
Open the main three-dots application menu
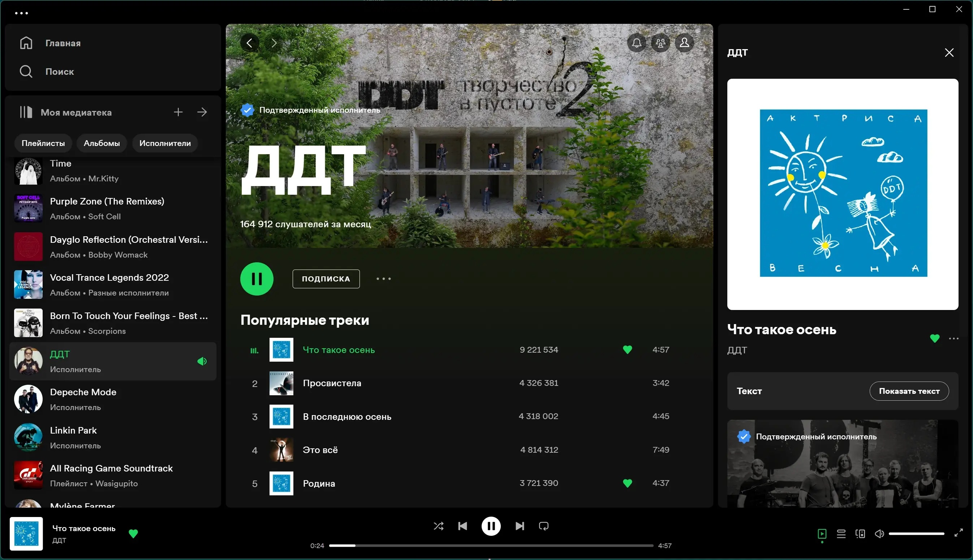21,13
